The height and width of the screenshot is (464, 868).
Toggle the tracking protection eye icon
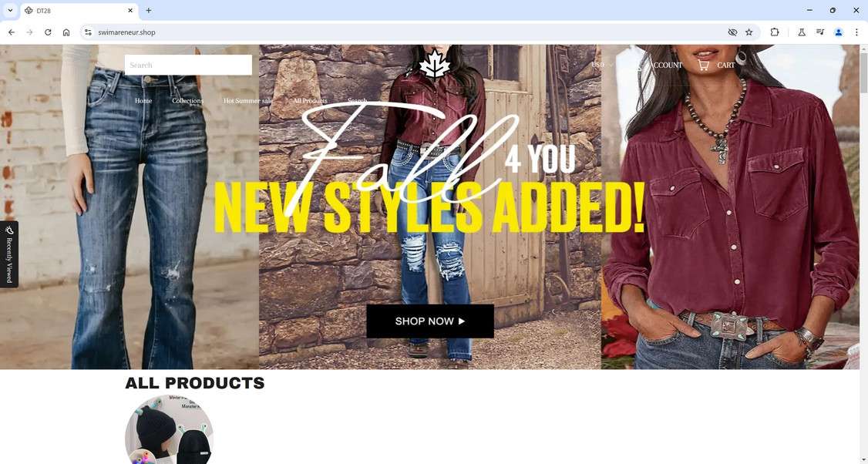pyautogui.click(x=732, y=32)
